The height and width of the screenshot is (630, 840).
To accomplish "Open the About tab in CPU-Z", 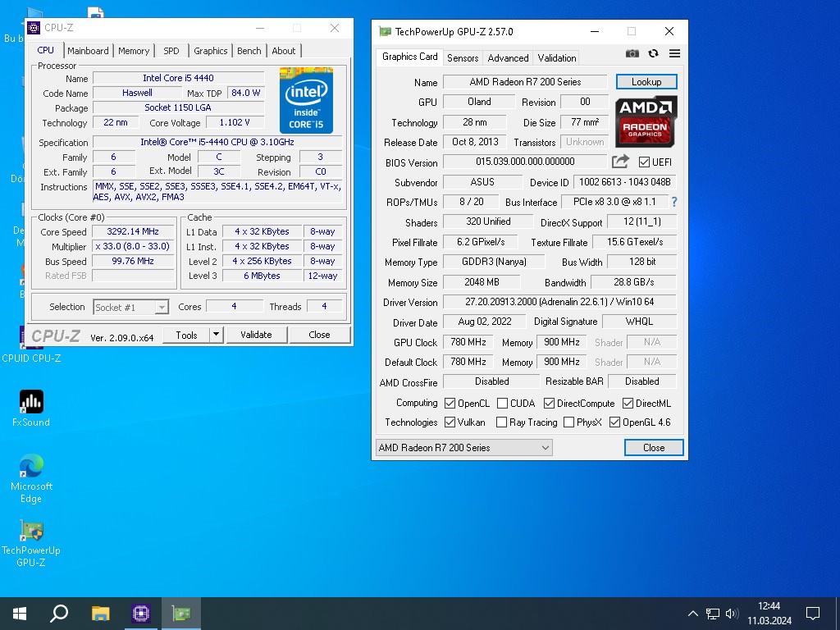I will click(283, 51).
